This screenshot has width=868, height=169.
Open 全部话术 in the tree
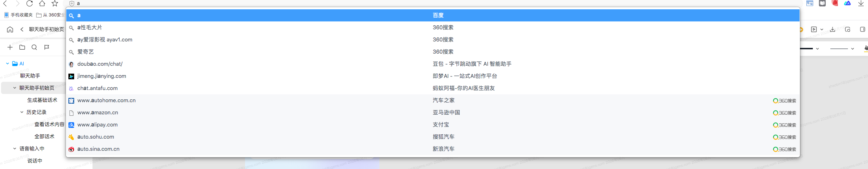pos(44,136)
